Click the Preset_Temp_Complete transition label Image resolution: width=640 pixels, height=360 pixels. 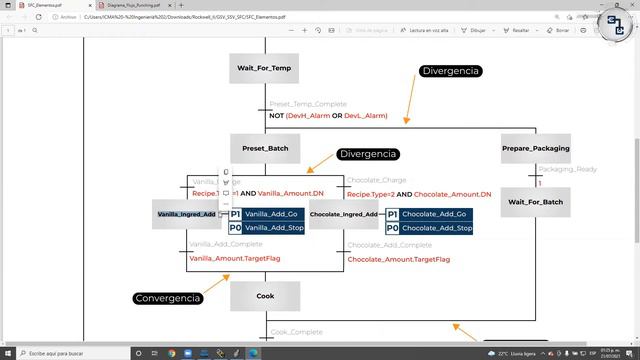(308, 104)
